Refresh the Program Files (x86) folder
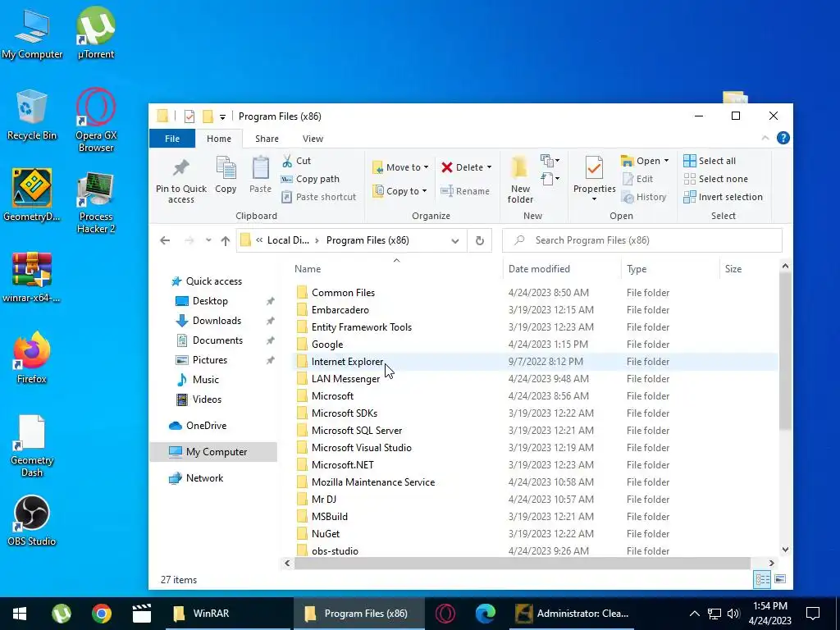This screenshot has width=840, height=630. tap(479, 240)
